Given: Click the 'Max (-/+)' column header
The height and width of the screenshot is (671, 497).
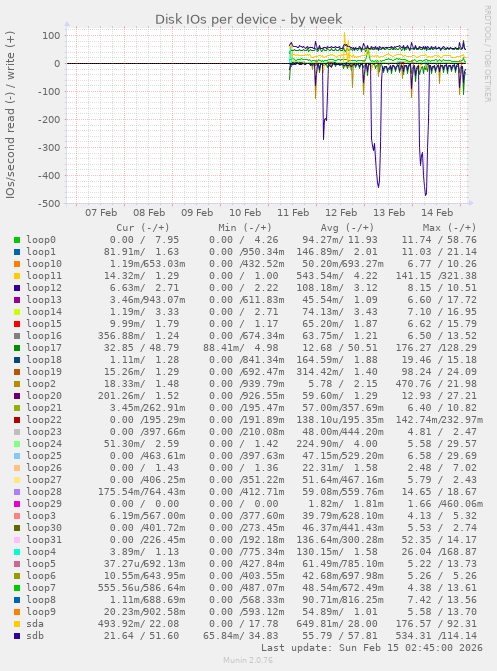Looking at the screenshot, I should coord(449,228).
